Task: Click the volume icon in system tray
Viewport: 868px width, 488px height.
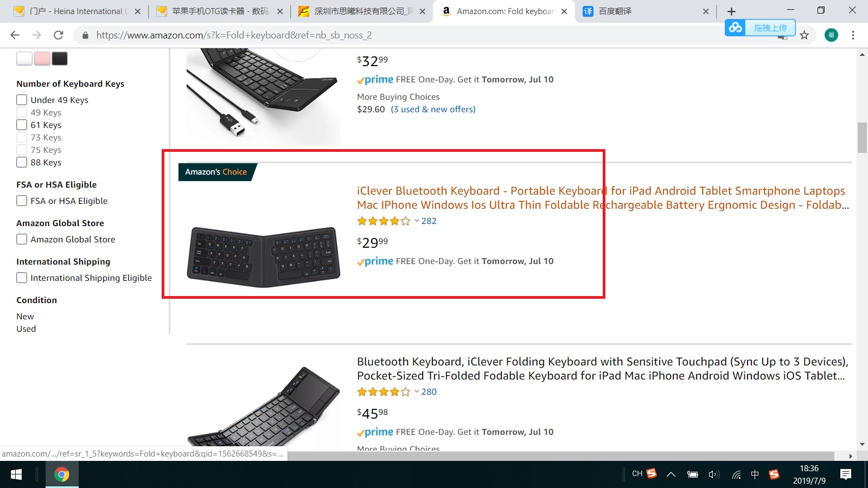Action: (713, 475)
